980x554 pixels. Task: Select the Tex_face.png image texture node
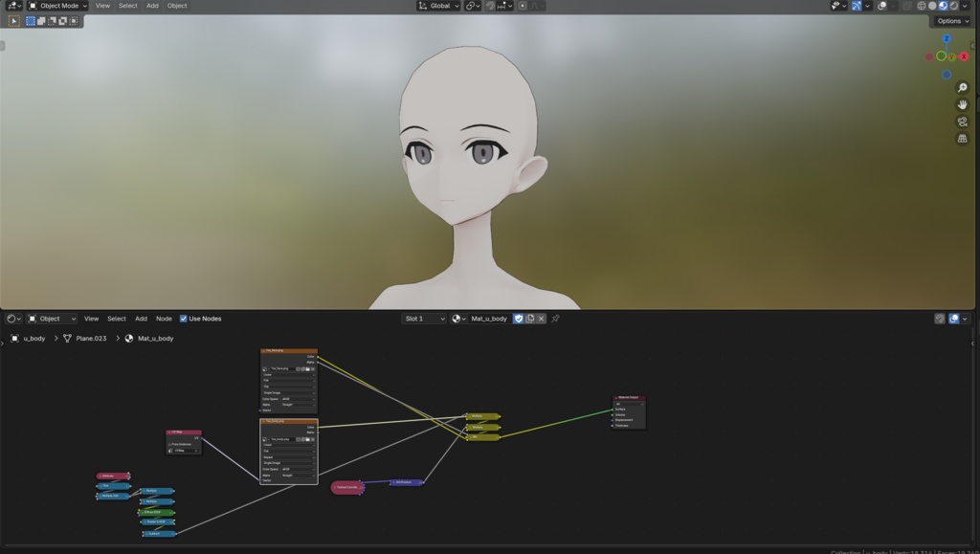tap(287, 351)
